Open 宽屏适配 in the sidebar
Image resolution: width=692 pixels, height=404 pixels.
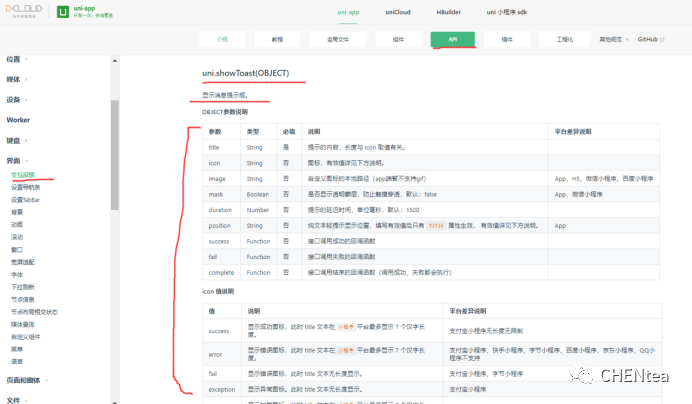23,262
